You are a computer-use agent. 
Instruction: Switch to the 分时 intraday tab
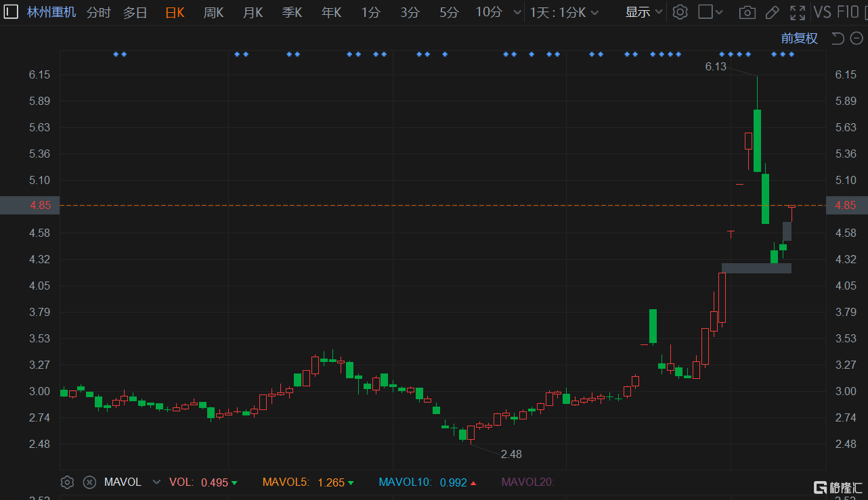pos(98,12)
